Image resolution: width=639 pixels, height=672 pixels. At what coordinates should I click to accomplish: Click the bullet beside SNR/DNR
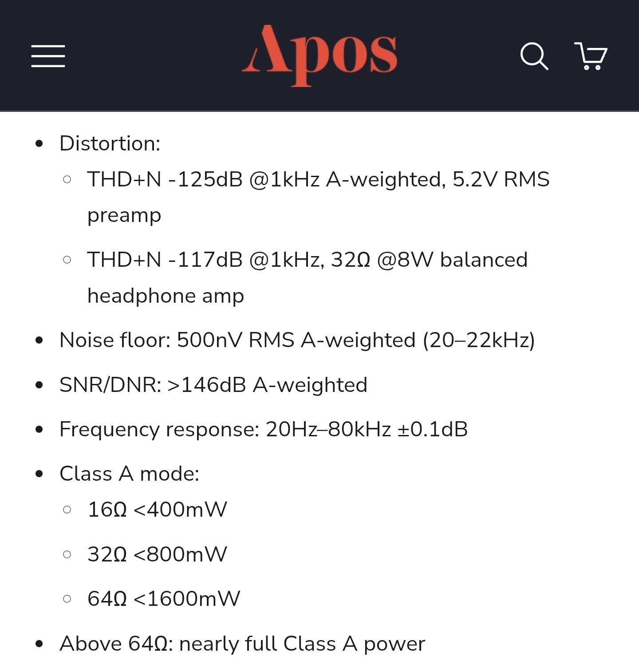point(39,385)
